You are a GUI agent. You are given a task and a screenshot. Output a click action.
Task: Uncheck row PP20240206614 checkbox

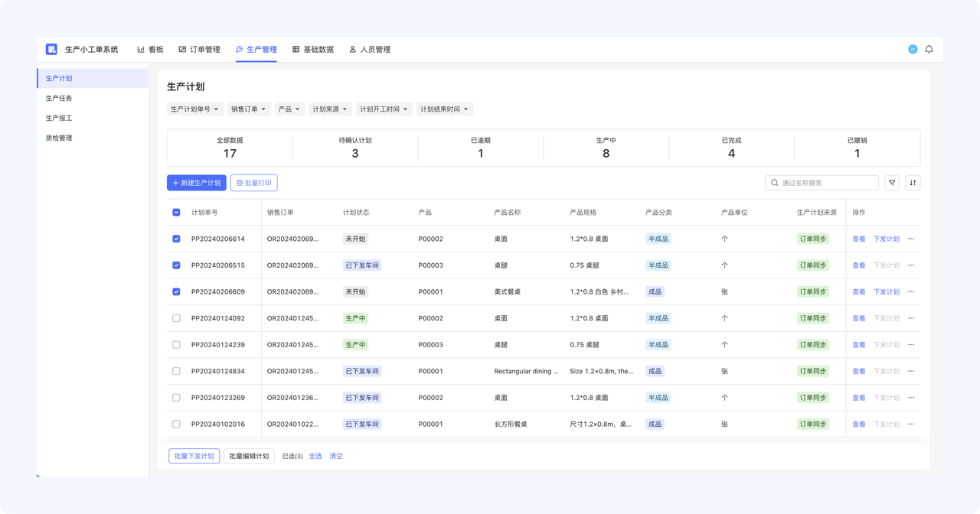tap(176, 239)
